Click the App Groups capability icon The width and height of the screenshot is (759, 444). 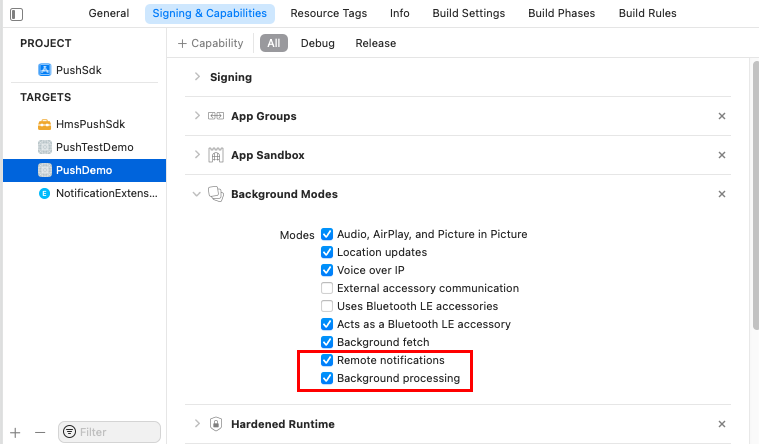click(x=216, y=116)
